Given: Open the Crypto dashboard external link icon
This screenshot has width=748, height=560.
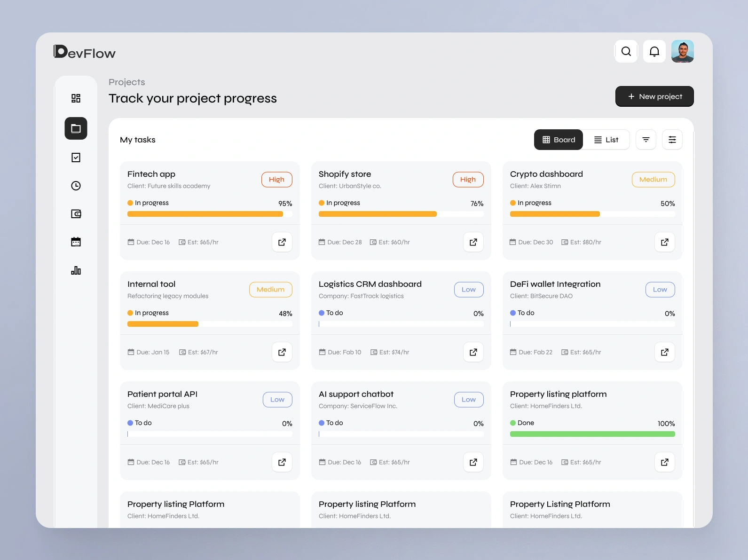Looking at the screenshot, I should click(x=665, y=242).
